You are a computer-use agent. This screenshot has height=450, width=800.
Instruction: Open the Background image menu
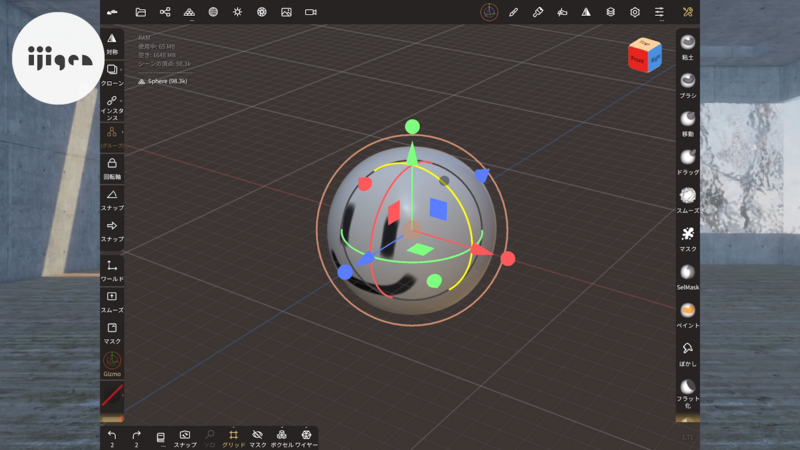[286, 12]
